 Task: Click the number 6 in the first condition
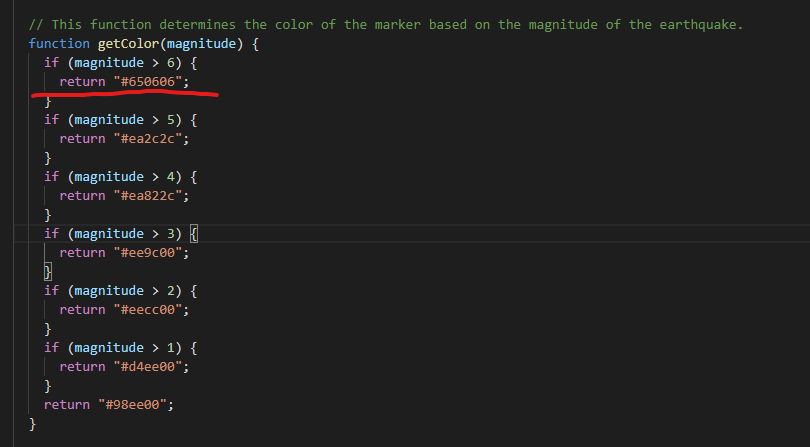(x=171, y=63)
